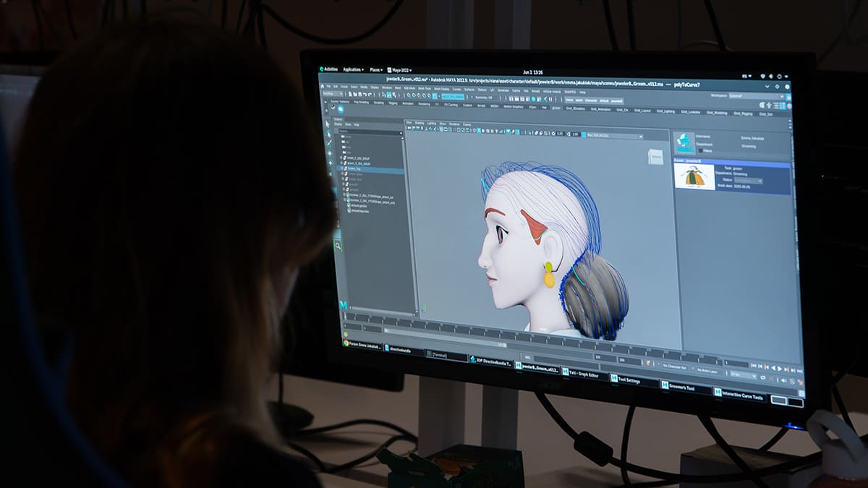Select the Grid_Modeling shelf tab

[718, 113]
